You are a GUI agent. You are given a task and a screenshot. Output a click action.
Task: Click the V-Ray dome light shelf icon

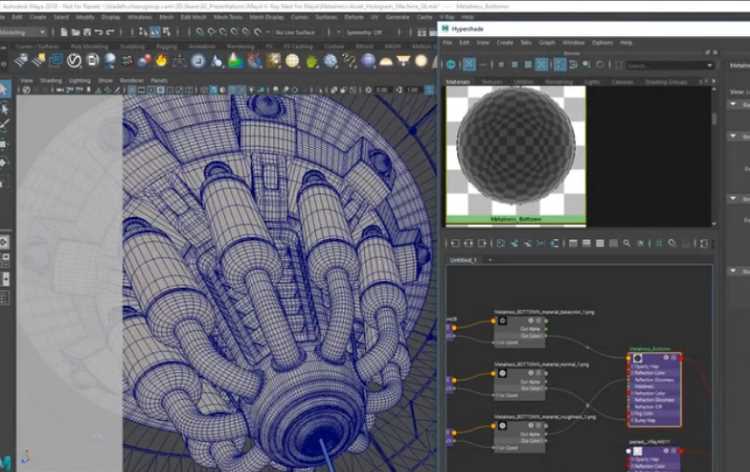click(386, 61)
